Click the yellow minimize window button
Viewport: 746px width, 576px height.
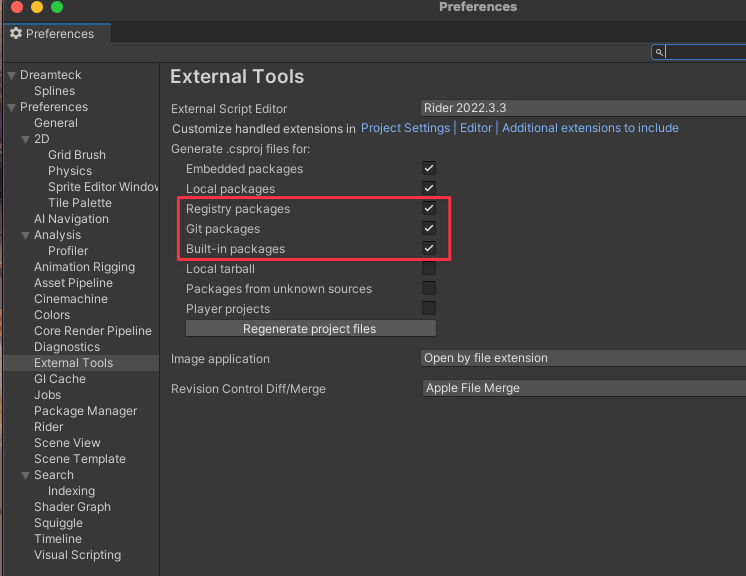(37, 7)
